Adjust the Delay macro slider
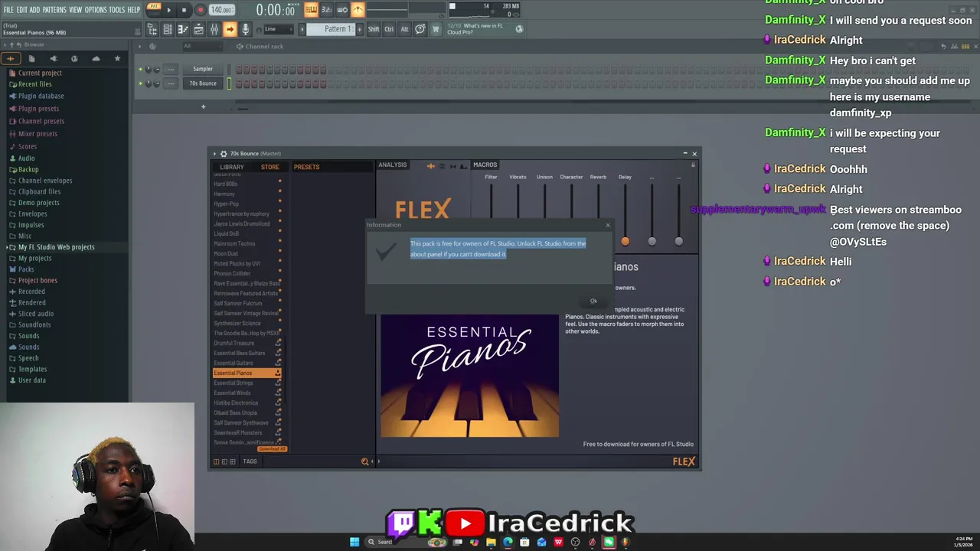This screenshot has width=980, height=551. pos(625,242)
